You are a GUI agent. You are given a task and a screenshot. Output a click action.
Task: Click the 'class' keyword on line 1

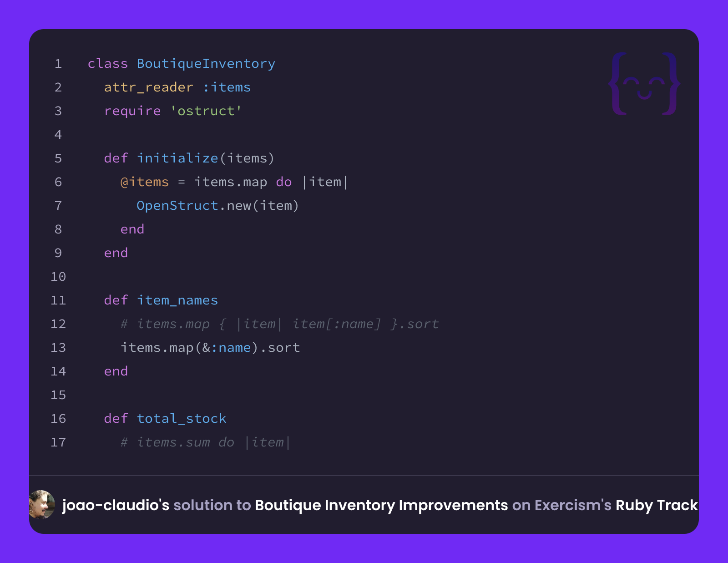[x=108, y=64]
